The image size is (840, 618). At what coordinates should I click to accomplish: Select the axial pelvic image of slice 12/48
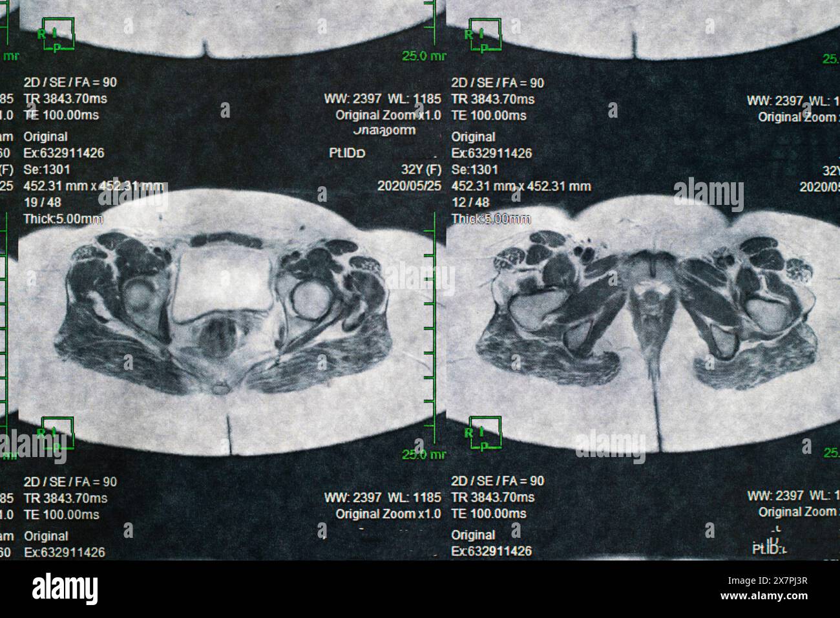[643, 323]
